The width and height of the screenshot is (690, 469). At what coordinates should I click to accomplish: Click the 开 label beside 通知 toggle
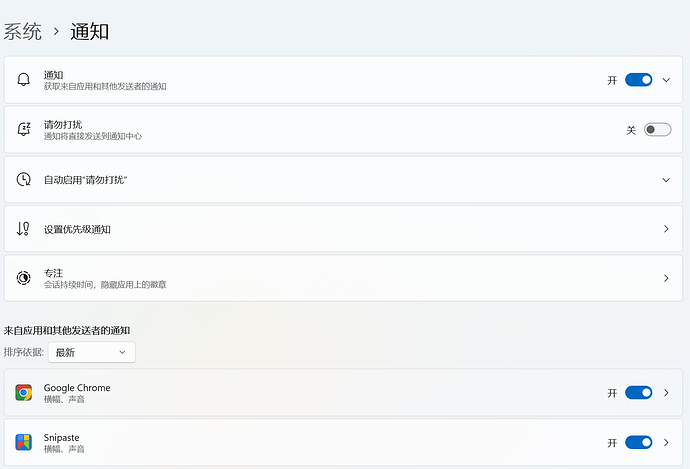tap(612, 81)
